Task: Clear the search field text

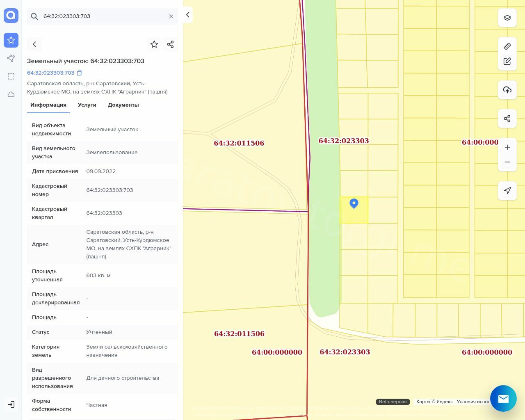Action: click(171, 16)
